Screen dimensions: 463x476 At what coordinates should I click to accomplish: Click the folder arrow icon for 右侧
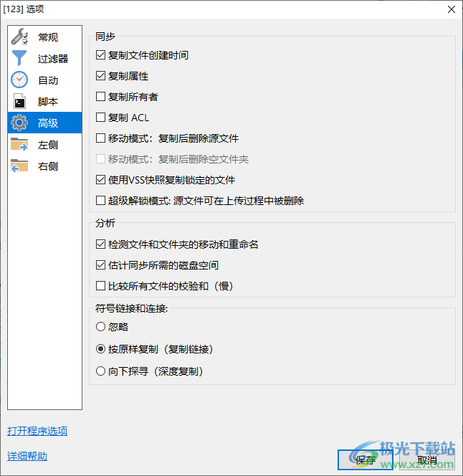tap(19, 166)
